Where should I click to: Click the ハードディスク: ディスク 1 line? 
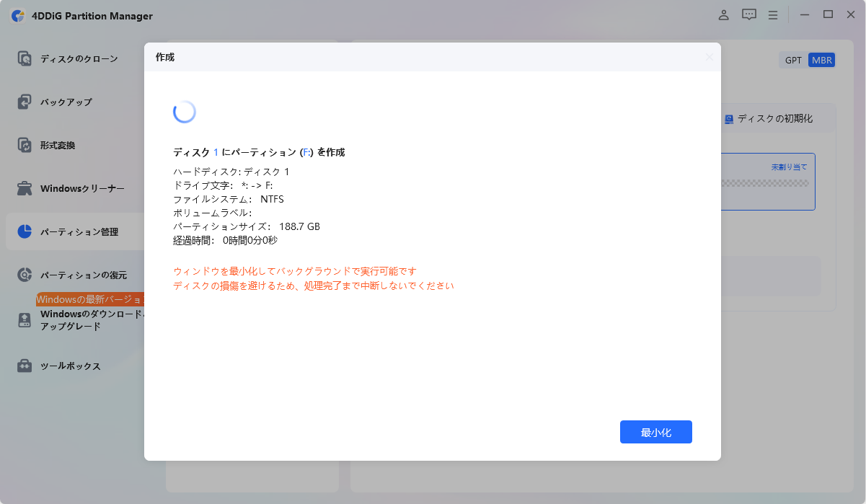[231, 172]
